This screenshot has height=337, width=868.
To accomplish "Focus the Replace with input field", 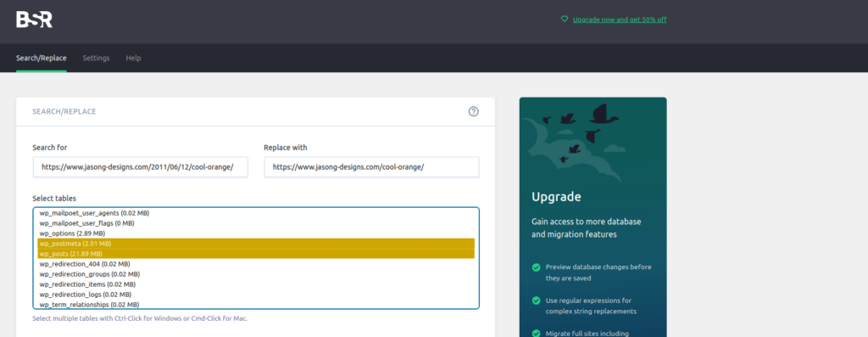I will pyautogui.click(x=371, y=167).
